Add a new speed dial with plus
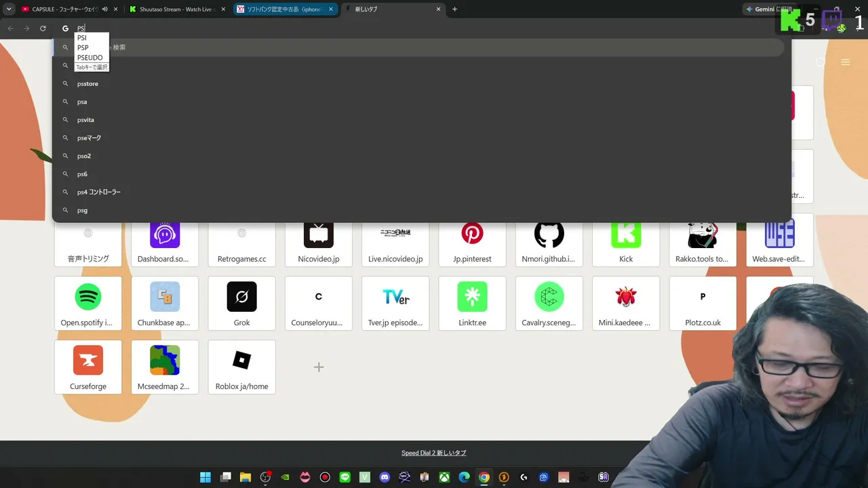The width and height of the screenshot is (868, 488). click(x=319, y=367)
